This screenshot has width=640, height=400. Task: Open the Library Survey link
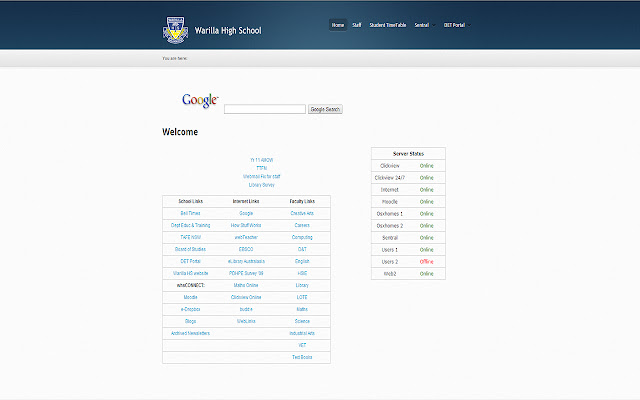(x=262, y=185)
